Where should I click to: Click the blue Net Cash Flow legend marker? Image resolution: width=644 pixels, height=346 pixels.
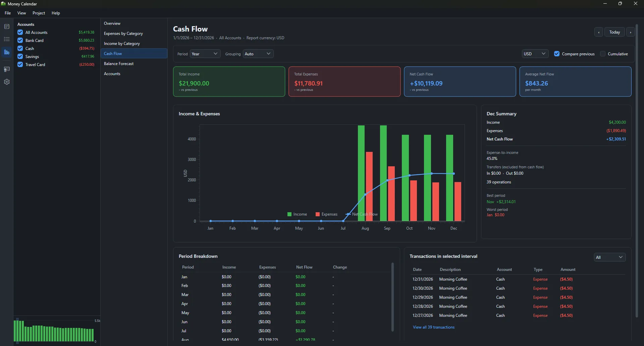click(348, 214)
